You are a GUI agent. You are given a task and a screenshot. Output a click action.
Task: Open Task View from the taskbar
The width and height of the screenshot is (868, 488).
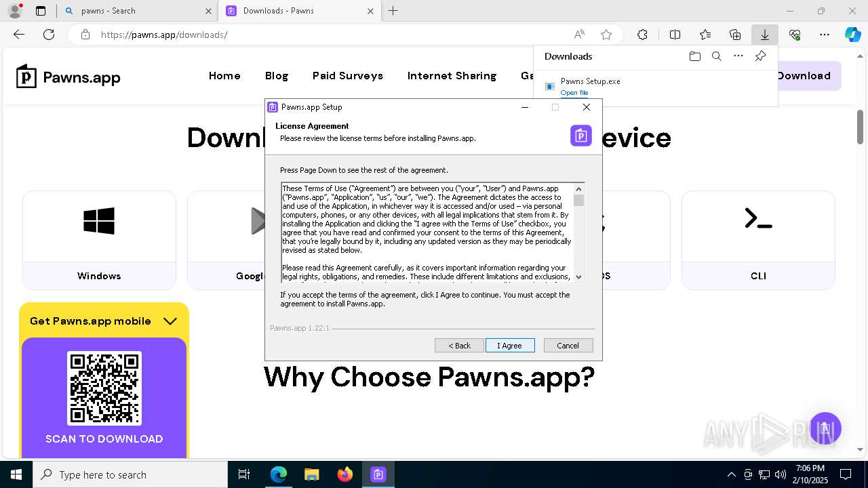(244, 474)
